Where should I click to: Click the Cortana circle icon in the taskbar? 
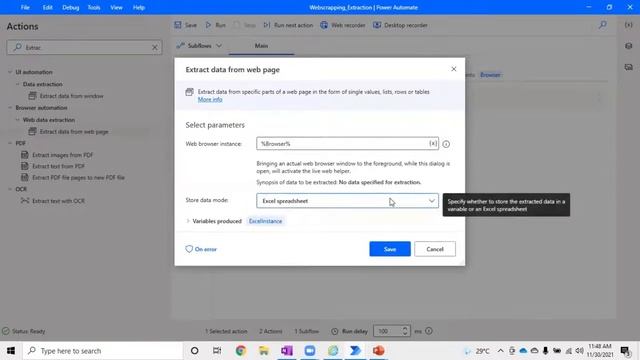coord(195,351)
